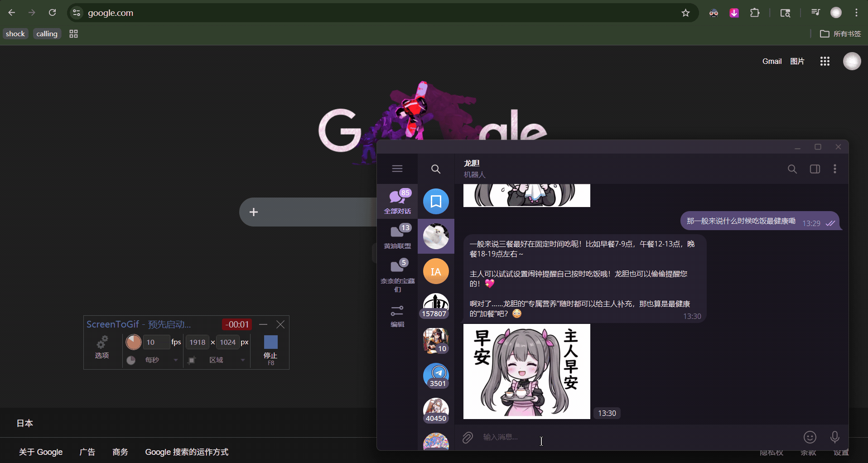Open the 关于 Google link
868x463 pixels.
(40, 452)
